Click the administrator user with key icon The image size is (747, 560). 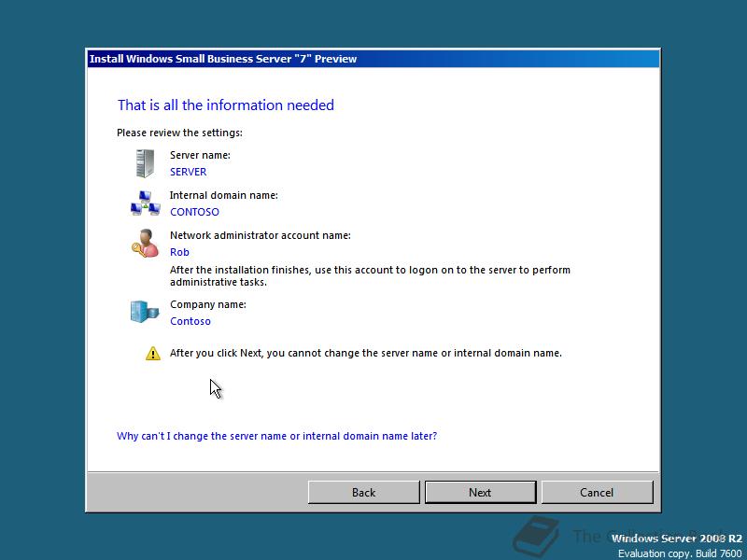pyautogui.click(x=146, y=244)
